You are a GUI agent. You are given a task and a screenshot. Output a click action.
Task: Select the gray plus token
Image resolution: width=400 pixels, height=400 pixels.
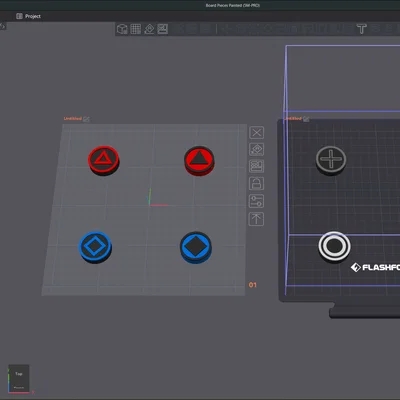point(331,160)
